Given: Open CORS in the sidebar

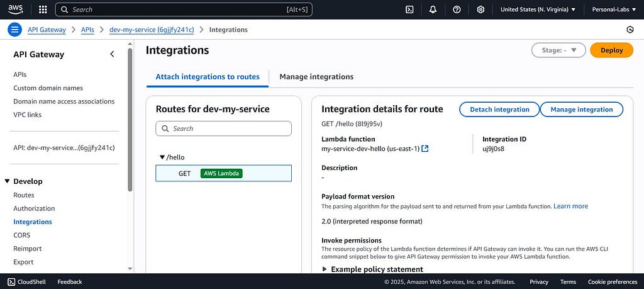Looking at the screenshot, I should (22, 235).
